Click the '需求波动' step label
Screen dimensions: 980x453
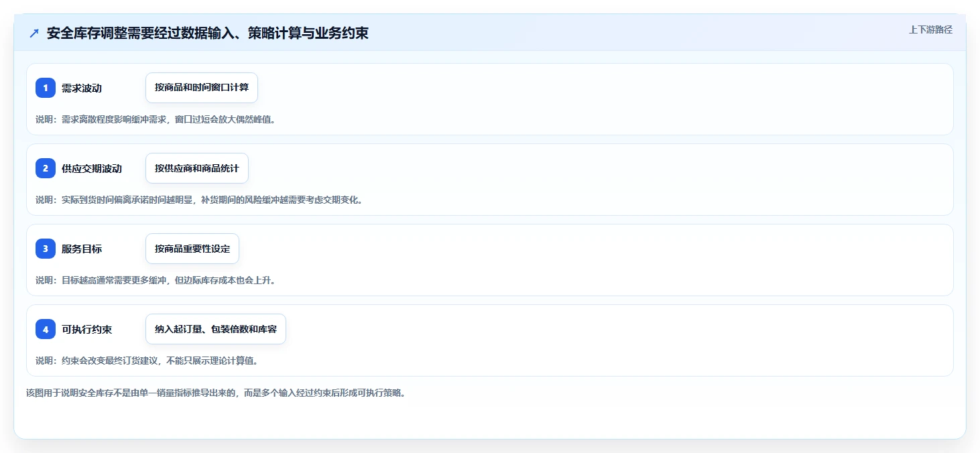click(x=82, y=88)
